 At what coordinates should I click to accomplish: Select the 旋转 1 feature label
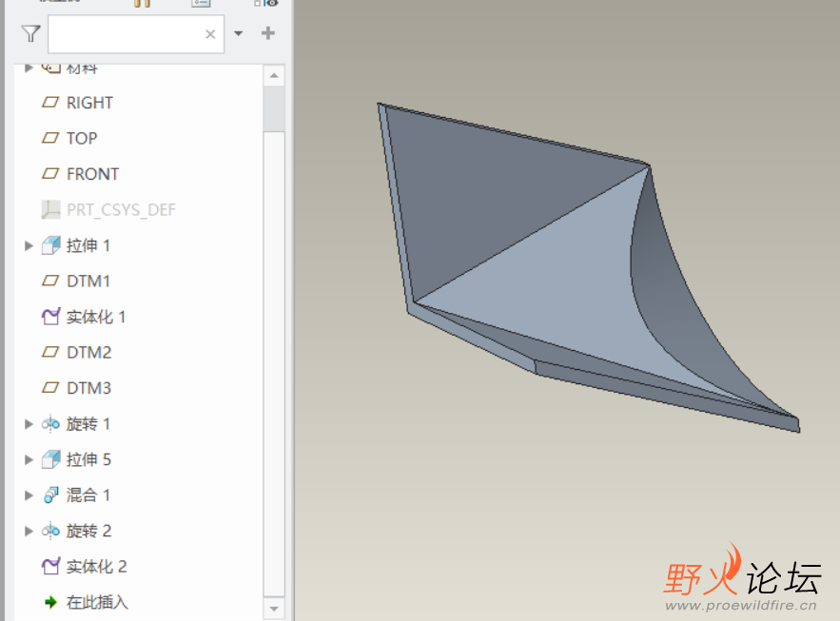(x=88, y=424)
